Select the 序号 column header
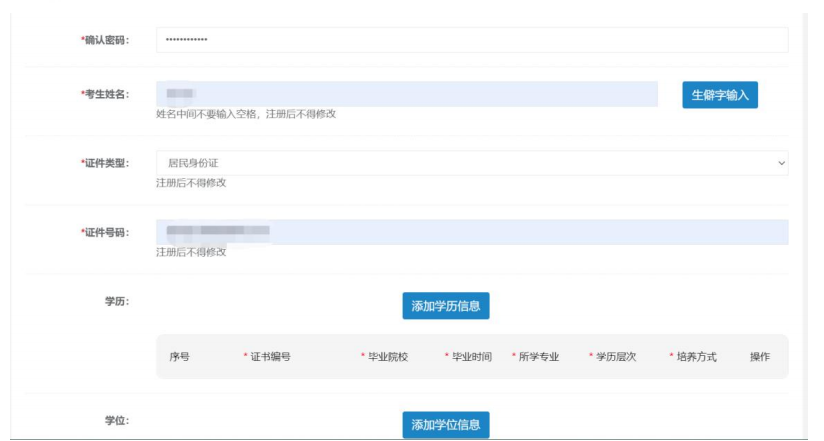This screenshot has width=824, height=441. [179, 357]
